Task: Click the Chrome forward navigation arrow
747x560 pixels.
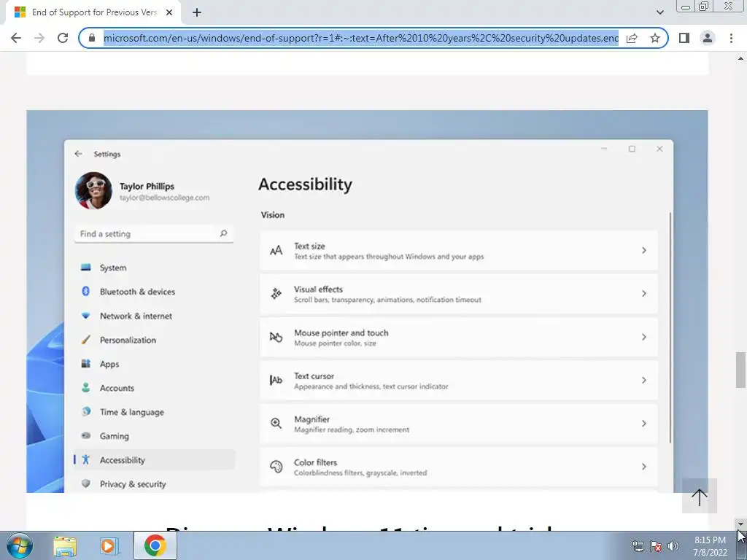Action: click(x=39, y=38)
